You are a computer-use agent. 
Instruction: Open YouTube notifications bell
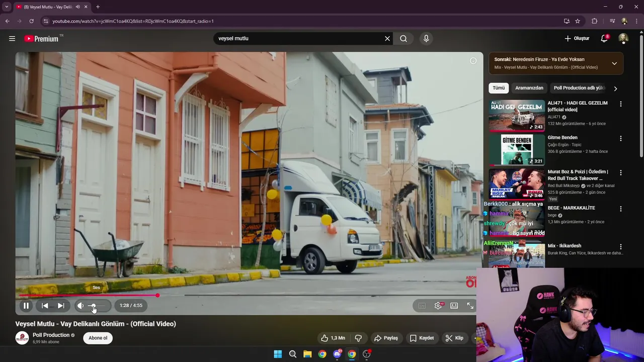[x=604, y=38]
